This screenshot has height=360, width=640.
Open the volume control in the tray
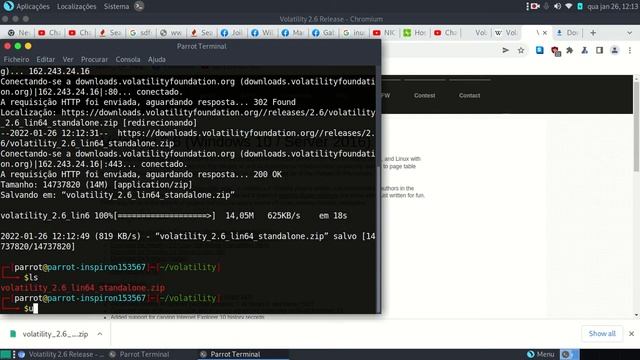pos(557,6)
